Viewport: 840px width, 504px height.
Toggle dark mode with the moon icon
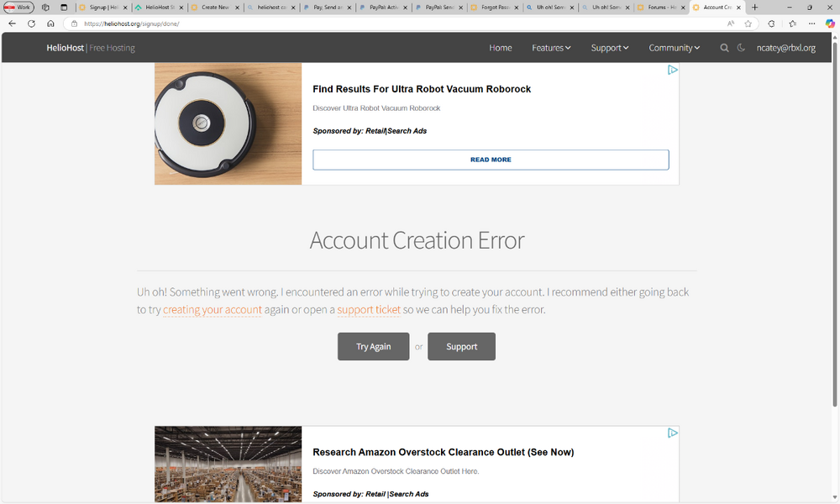[x=741, y=48]
